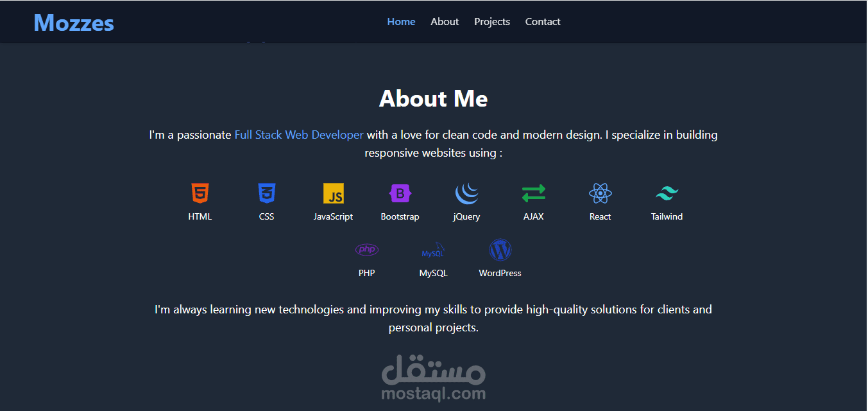Click the Tailwind wave icon
The height and width of the screenshot is (411, 868).
[x=667, y=193]
